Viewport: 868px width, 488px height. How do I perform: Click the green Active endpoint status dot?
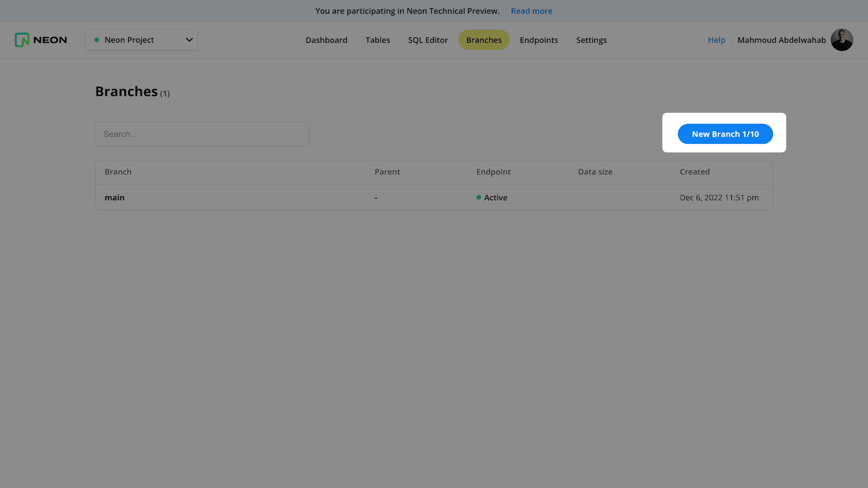[x=478, y=197]
